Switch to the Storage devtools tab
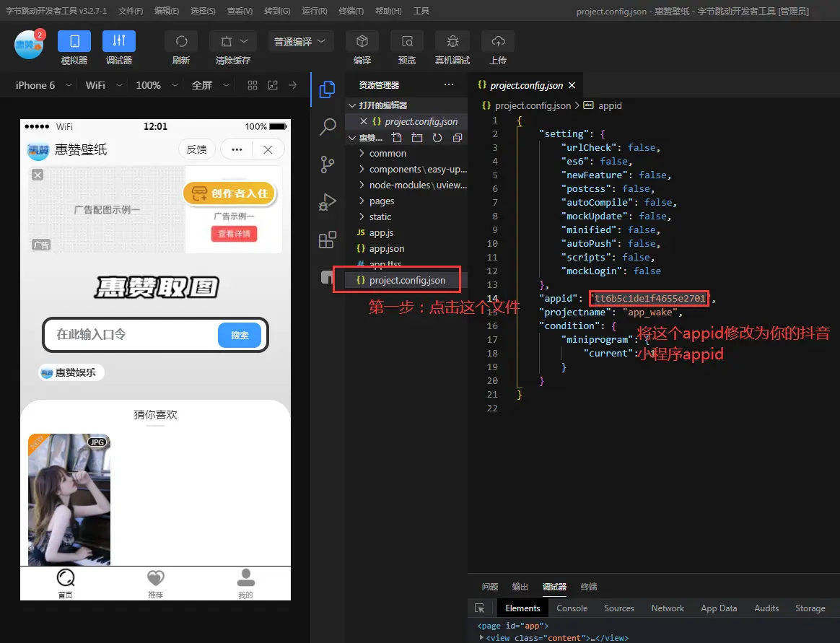Image resolution: width=840 pixels, height=643 pixels. pos(810,608)
